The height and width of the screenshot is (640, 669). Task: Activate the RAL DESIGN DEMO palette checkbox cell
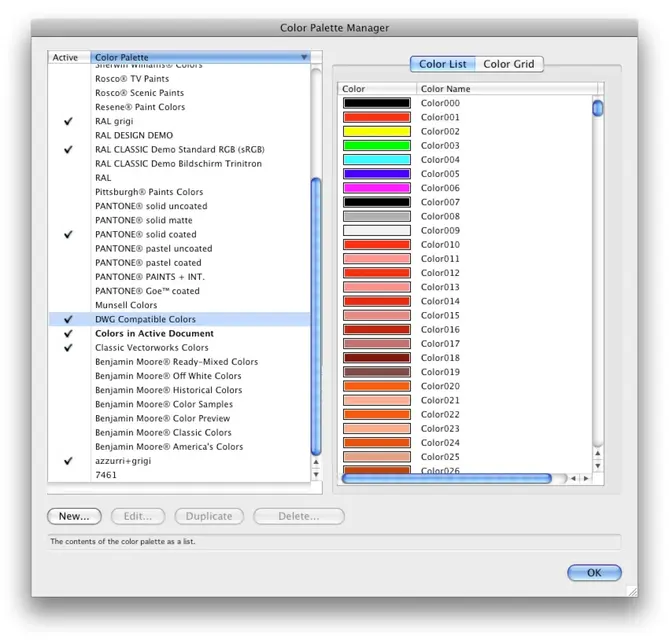tap(69, 135)
